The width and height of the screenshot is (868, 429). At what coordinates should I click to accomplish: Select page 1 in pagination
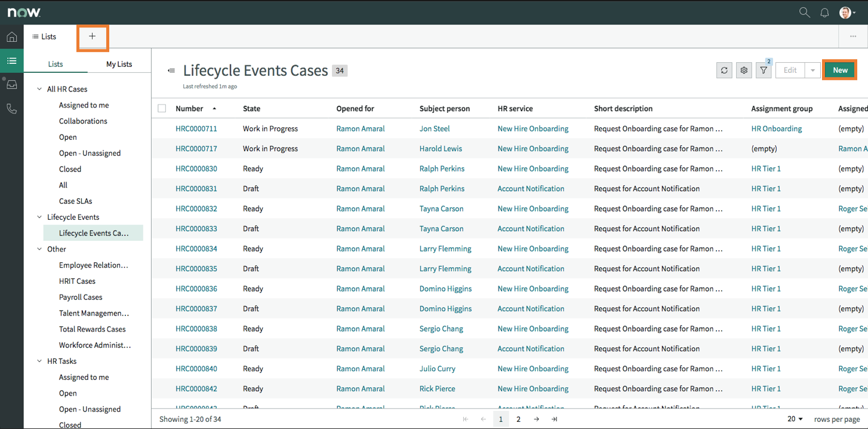coord(501,419)
